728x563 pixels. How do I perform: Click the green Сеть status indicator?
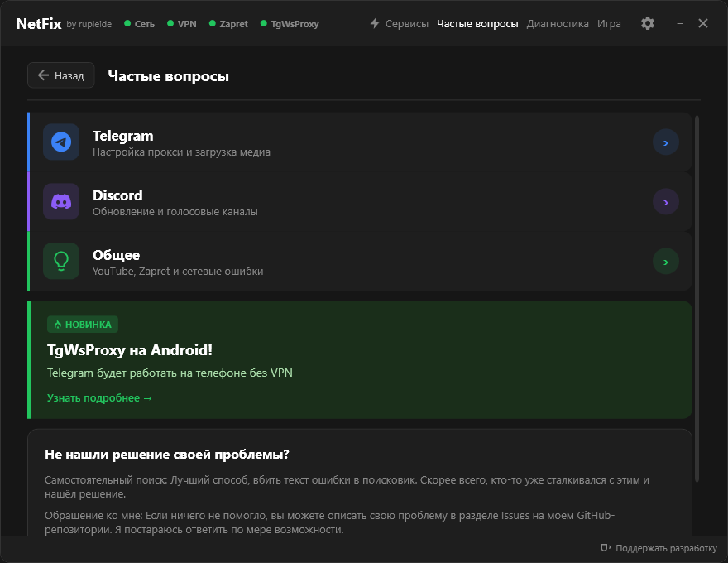(x=139, y=24)
